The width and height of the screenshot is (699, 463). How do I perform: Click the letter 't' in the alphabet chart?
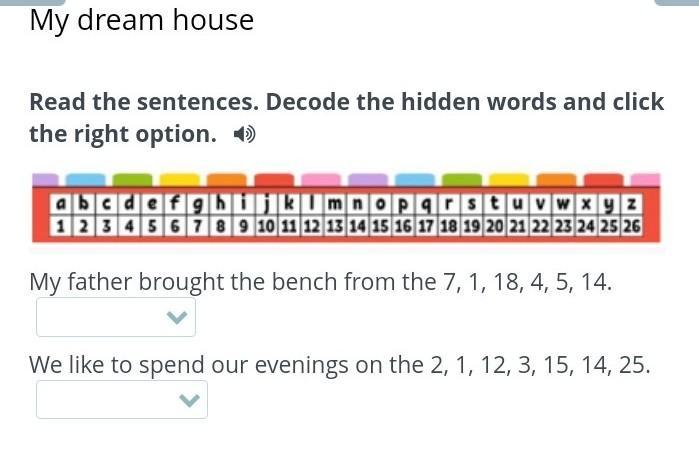[x=494, y=204]
